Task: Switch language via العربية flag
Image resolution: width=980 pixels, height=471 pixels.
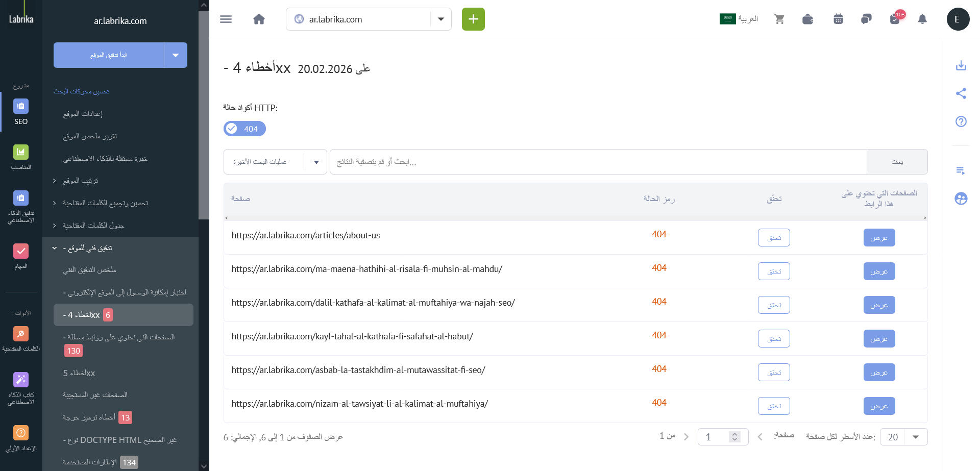Action: pyautogui.click(x=739, y=19)
